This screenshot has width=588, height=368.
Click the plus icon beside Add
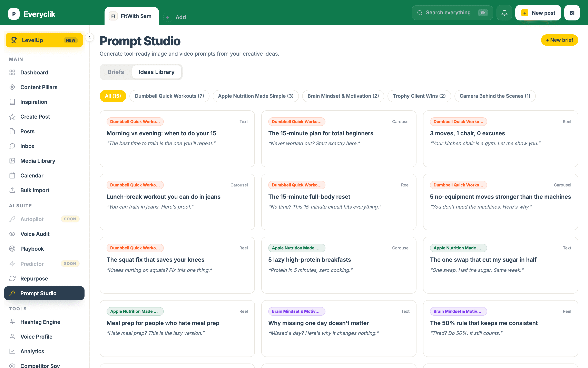[x=168, y=17]
